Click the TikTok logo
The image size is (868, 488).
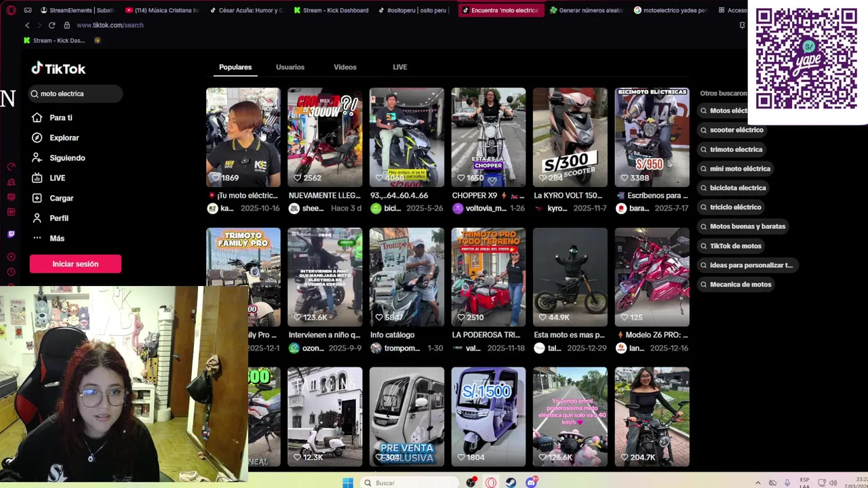(x=58, y=68)
